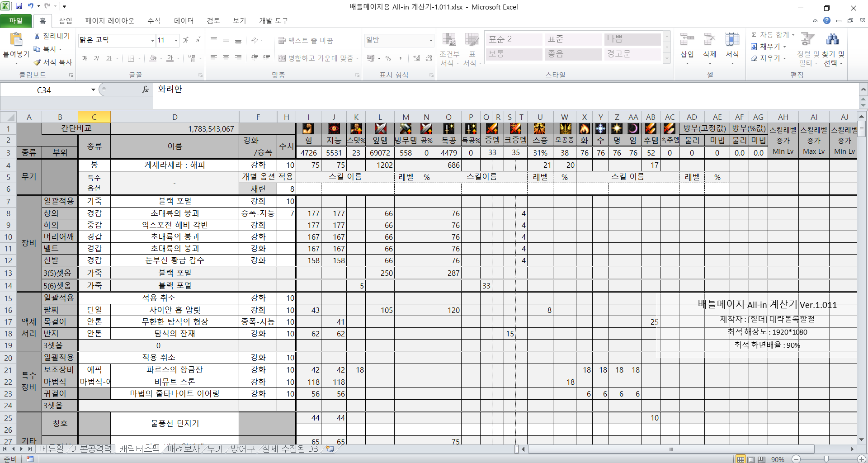
Task: Expand the number format dropdown (일반)
Action: [x=430, y=41]
